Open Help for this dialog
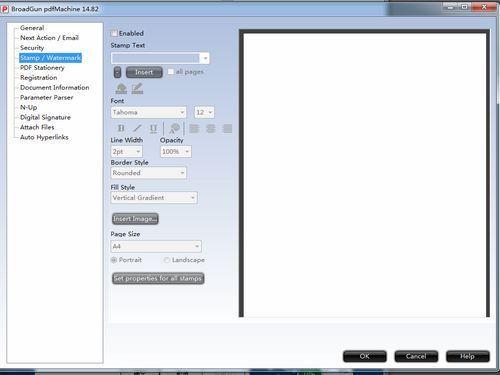 [x=468, y=356]
